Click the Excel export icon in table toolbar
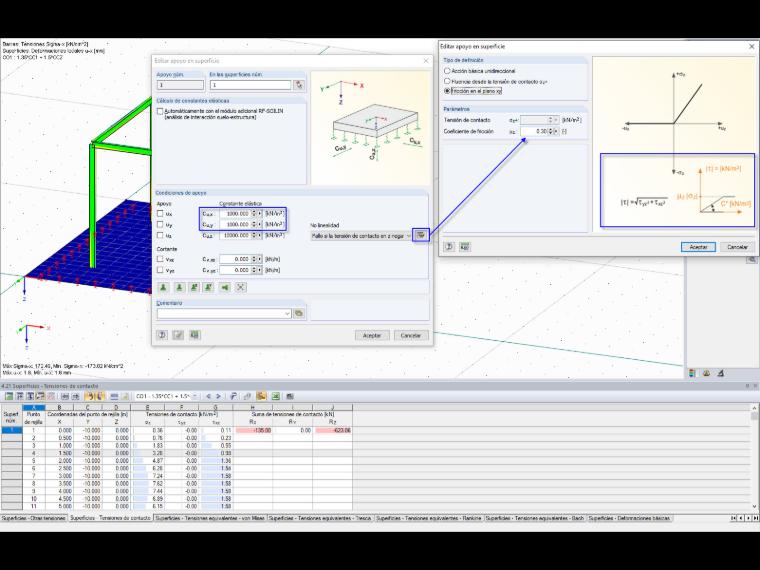Viewport: 760px width, 570px height. tap(276, 396)
